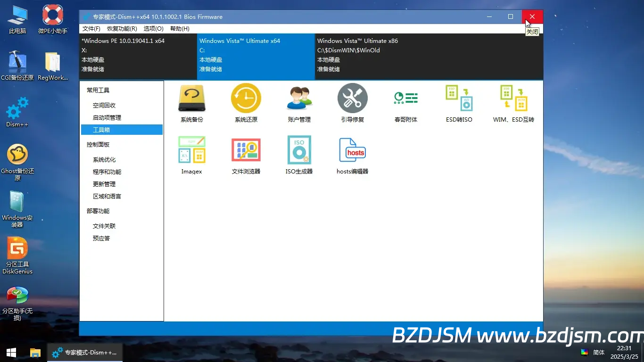Launch 微PE小助手 from the desktop
This screenshot has width=644, height=362.
(53, 19)
